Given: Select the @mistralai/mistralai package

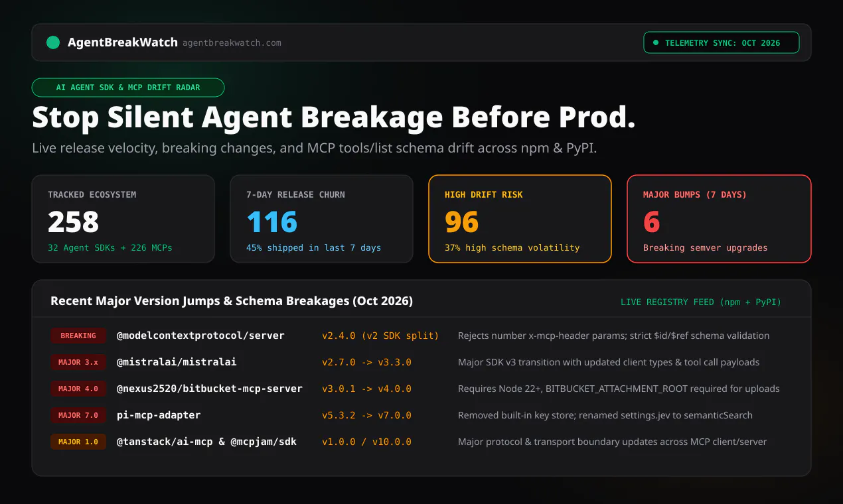Looking at the screenshot, I should pyautogui.click(x=177, y=362).
